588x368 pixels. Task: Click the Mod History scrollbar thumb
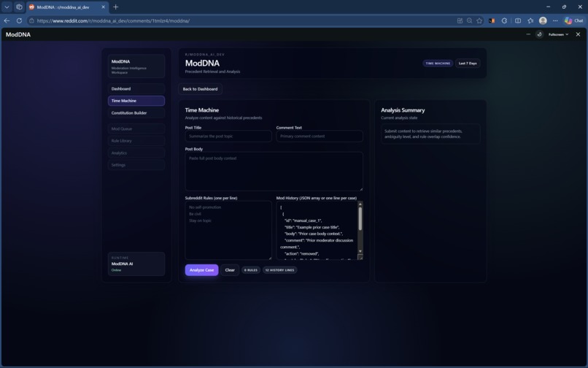click(x=360, y=218)
